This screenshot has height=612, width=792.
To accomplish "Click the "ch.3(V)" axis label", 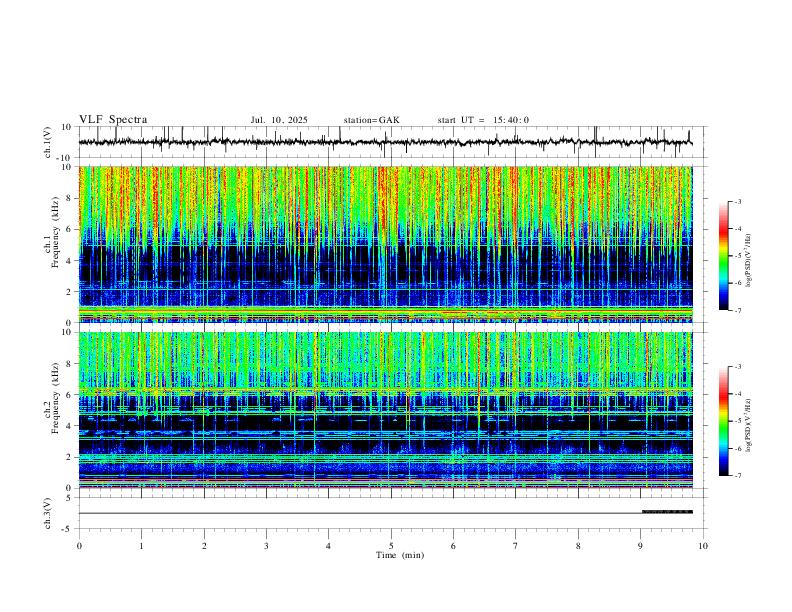I will pyautogui.click(x=48, y=513).
